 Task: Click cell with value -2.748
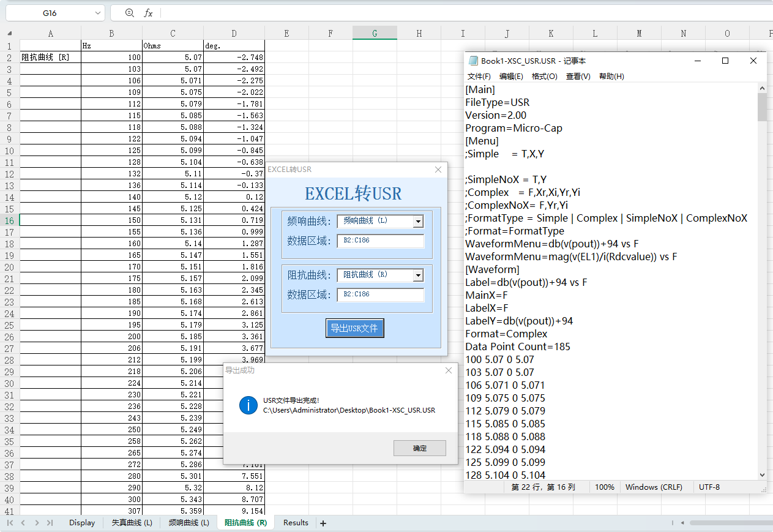point(234,58)
